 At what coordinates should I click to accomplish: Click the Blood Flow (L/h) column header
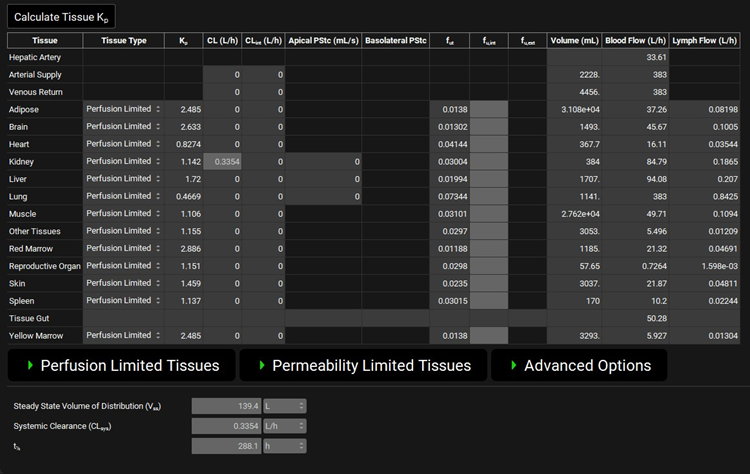point(636,41)
